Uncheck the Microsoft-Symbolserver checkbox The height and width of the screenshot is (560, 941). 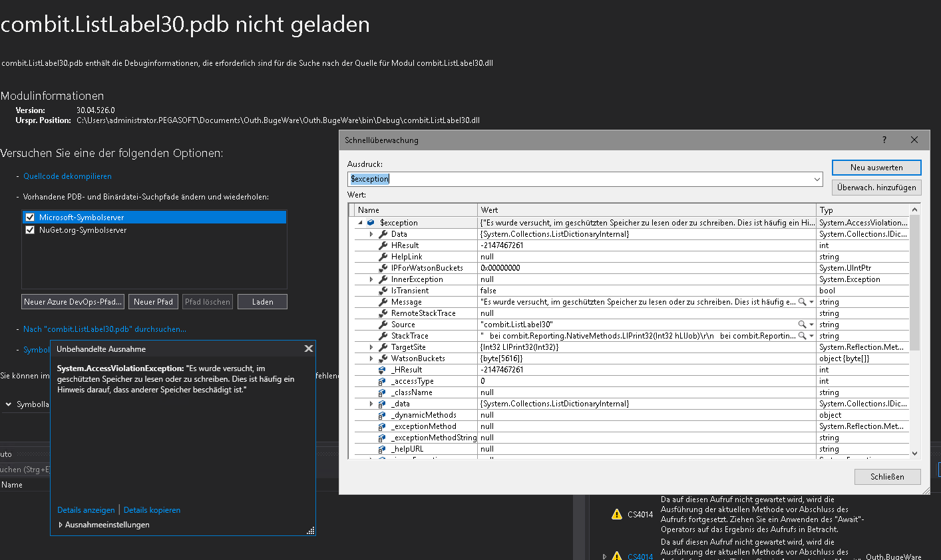tap(29, 217)
